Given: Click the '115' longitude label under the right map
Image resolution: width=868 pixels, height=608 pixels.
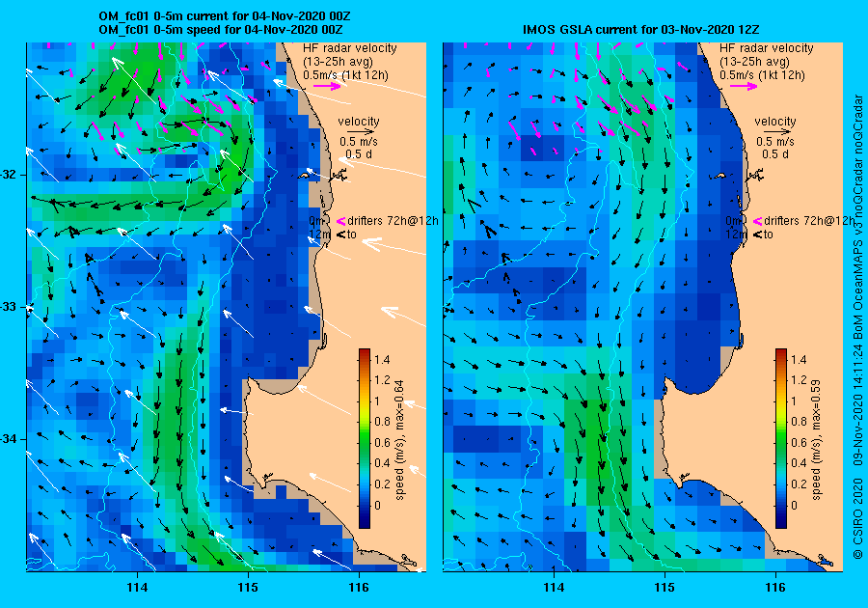Looking at the screenshot, I should (x=665, y=588).
